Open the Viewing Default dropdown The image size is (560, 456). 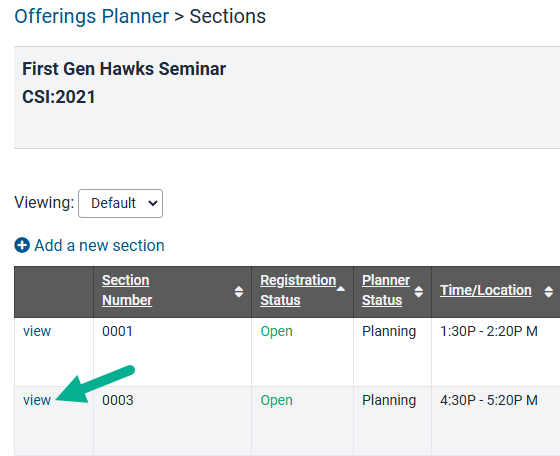tap(120, 203)
